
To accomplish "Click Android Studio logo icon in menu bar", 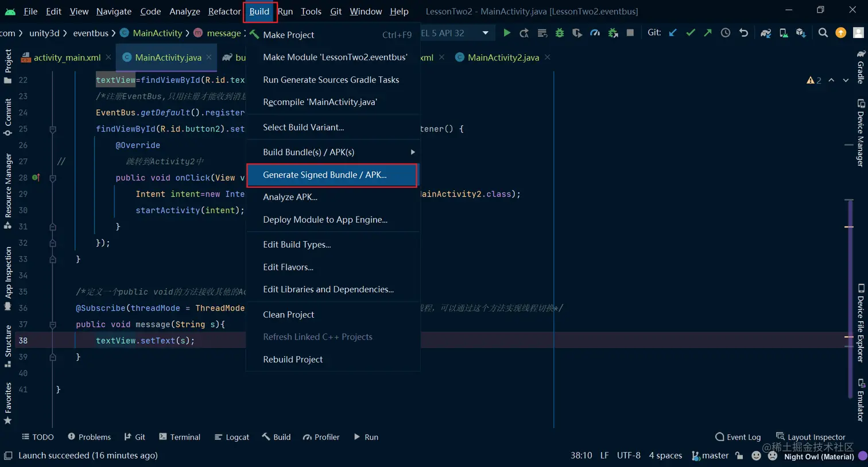I will click(10, 11).
